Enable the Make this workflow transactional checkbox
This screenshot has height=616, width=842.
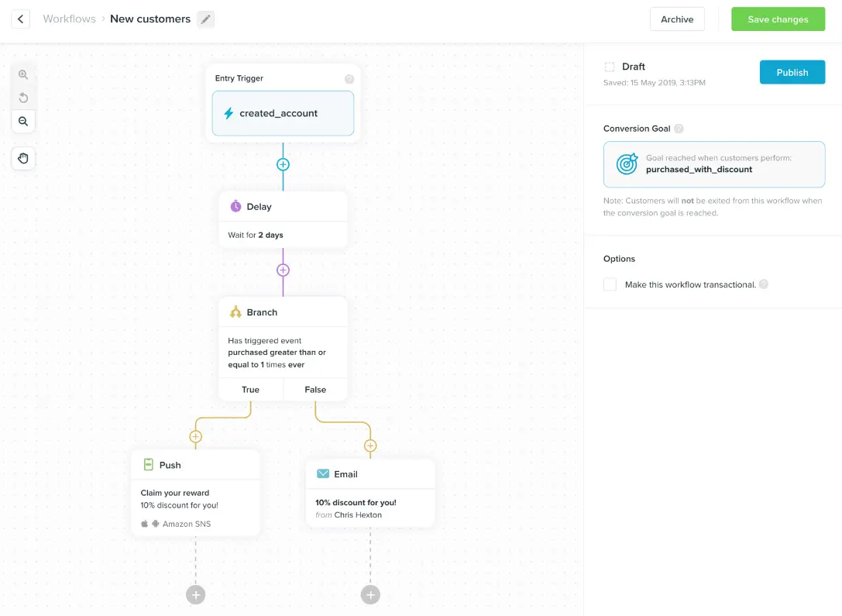coord(610,284)
